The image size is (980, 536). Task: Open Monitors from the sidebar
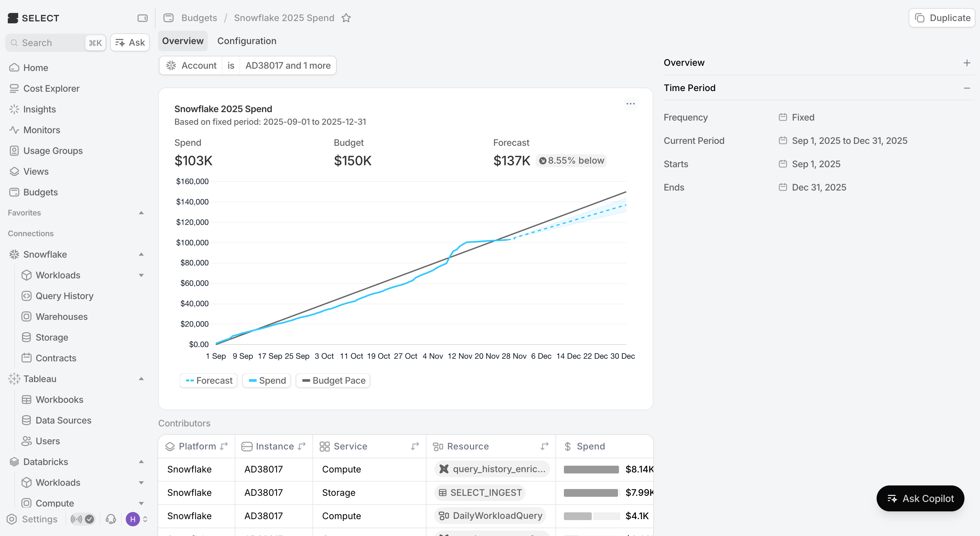[x=41, y=130]
